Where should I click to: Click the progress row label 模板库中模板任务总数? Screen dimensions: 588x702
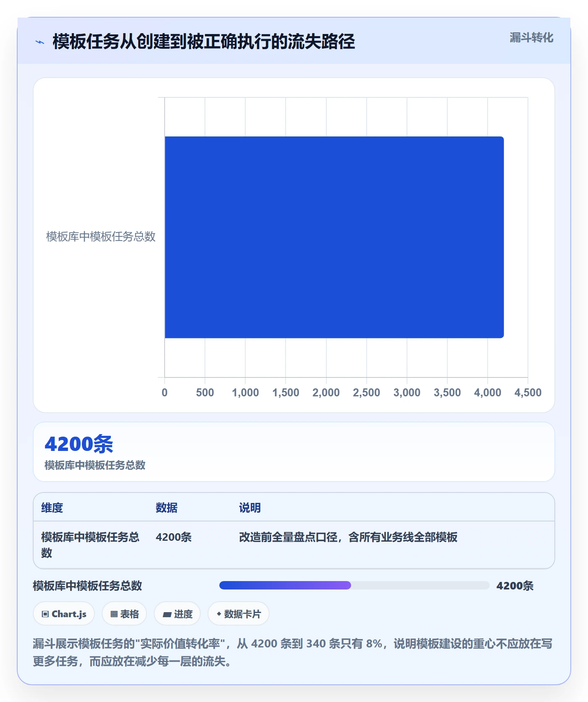87,586
